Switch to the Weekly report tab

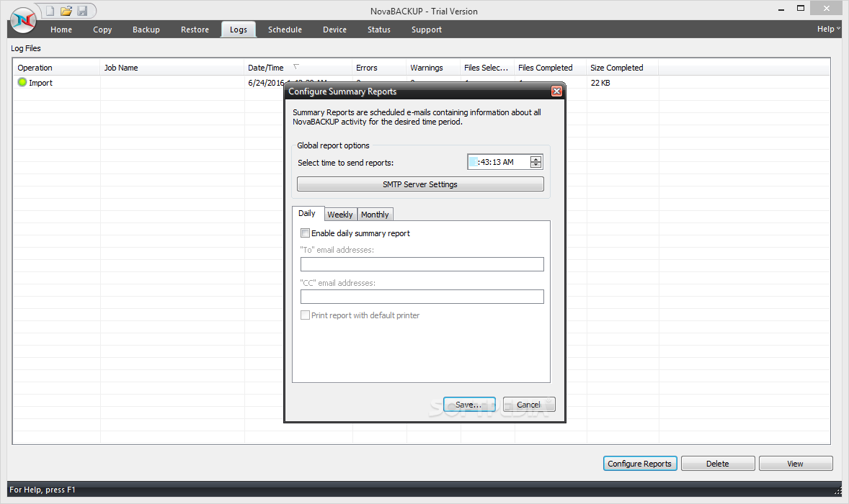click(x=340, y=215)
